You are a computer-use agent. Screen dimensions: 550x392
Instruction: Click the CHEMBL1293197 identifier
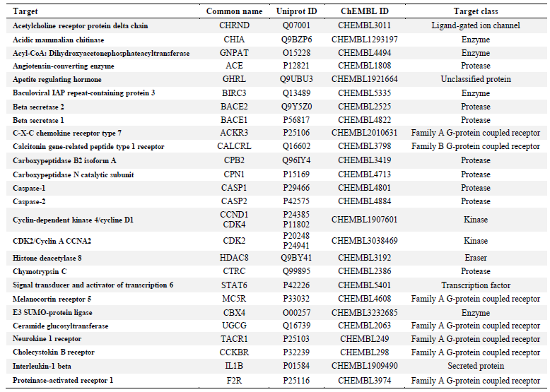(x=365, y=40)
